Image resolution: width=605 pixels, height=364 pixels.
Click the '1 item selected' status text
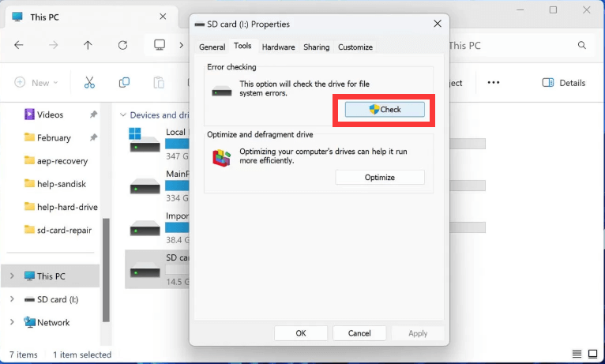tap(82, 355)
